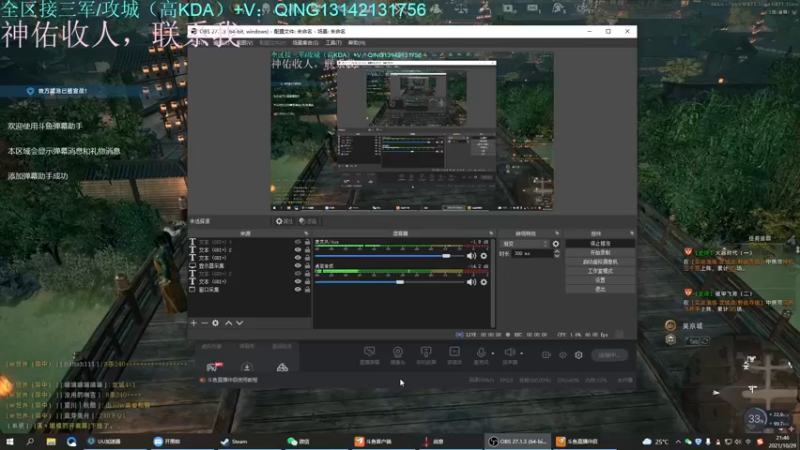Open File Explorer from the taskbar

(51, 441)
